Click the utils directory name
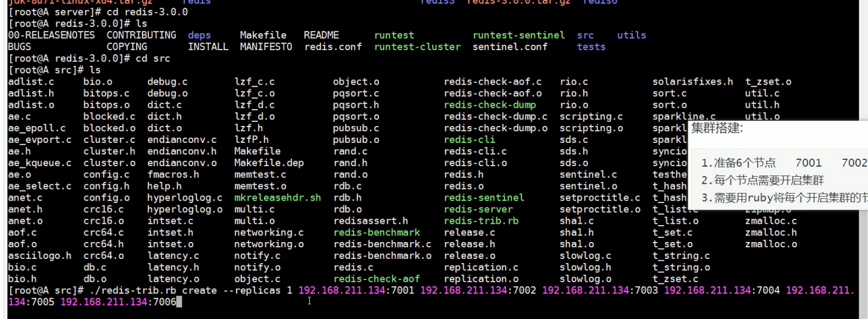Screen dimensions: 868x319 click(x=632, y=35)
